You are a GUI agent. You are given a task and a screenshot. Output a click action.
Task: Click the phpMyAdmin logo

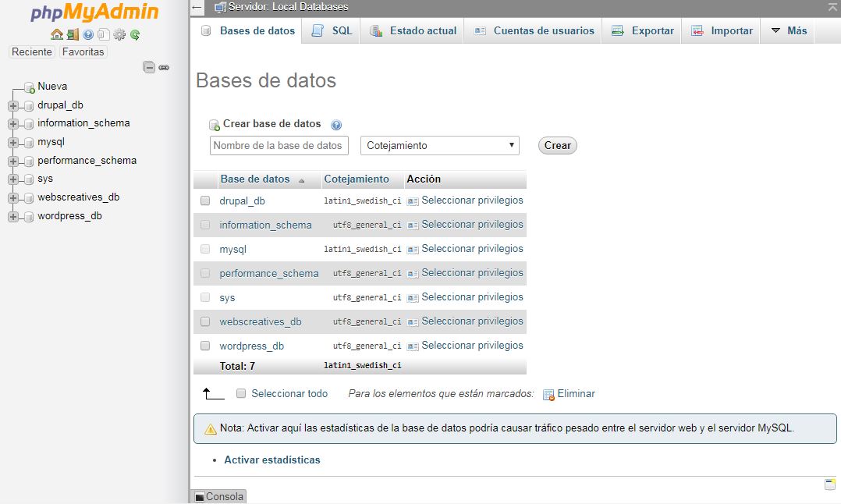pos(94,12)
